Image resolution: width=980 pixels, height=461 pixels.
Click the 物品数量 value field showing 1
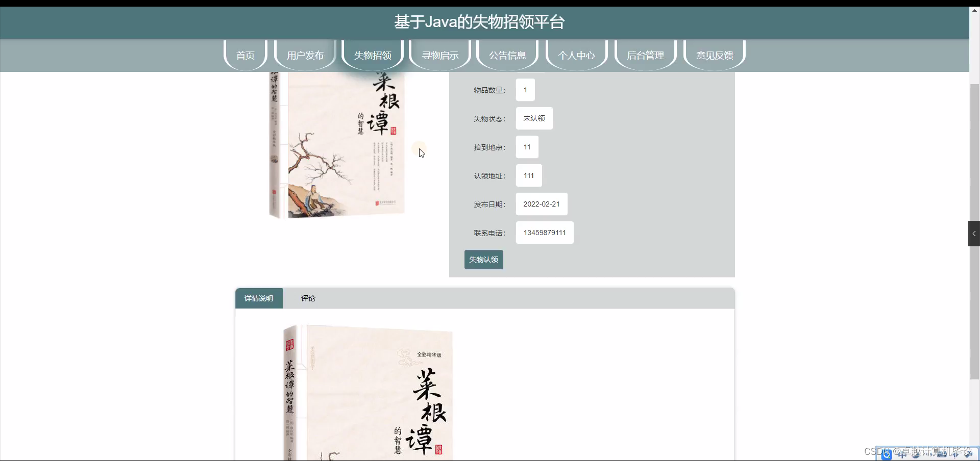tap(525, 90)
